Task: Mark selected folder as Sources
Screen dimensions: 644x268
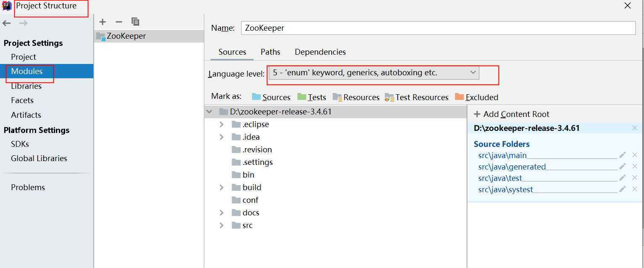Action: pos(271,97)
